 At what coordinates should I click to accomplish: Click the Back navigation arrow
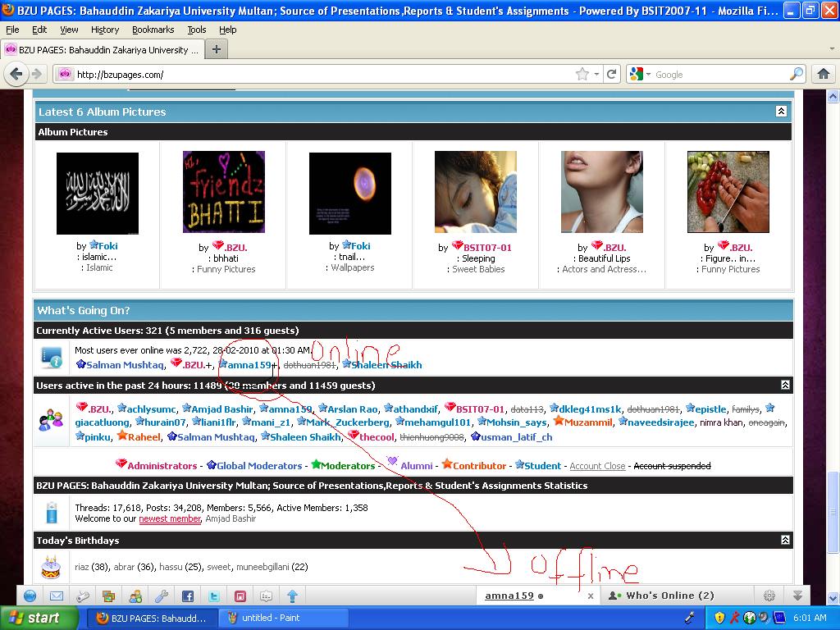[x=17, y=73]
